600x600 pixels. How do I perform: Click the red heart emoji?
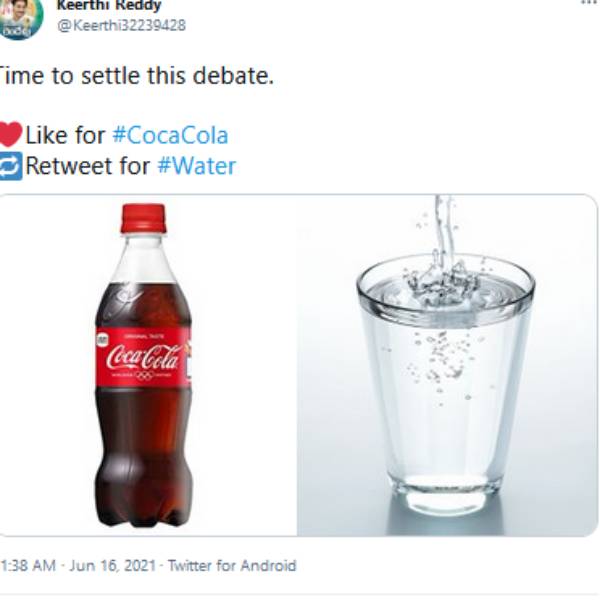pyautogui.click(x=10, y=134)
